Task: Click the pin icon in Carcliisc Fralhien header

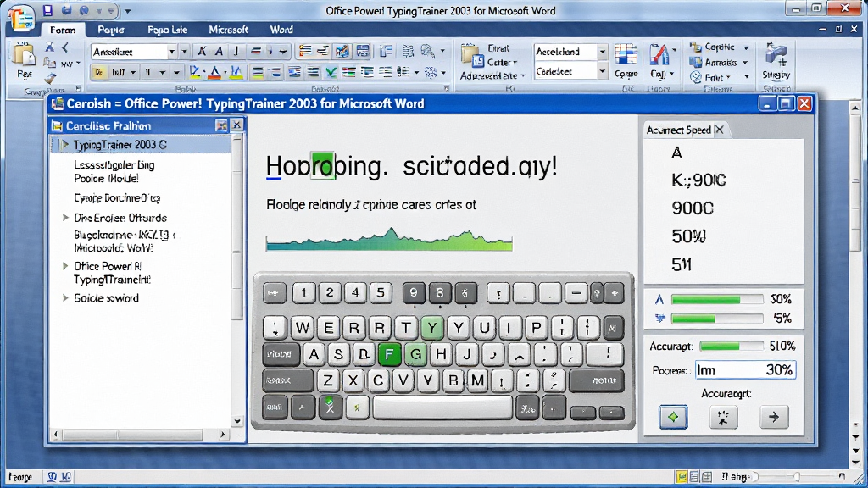Action: click(x=221, y=125)
